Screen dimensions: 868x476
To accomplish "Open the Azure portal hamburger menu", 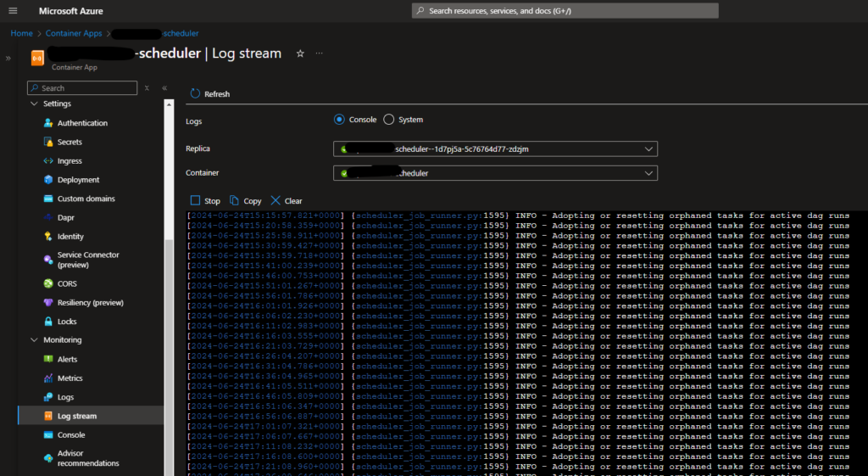I will click(13, 11).
